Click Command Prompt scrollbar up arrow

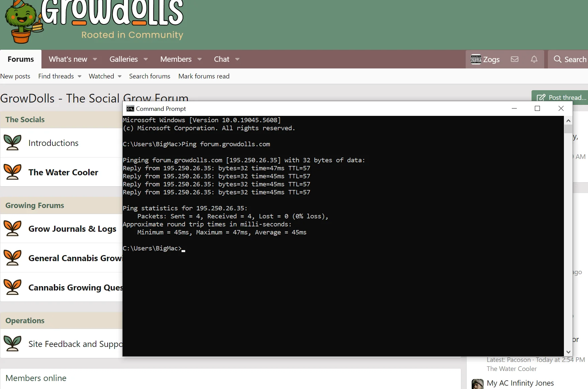(x=568, y=121)
